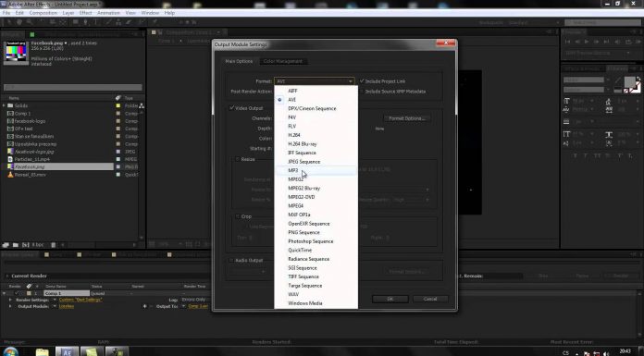644x356 pixels.
Task: Enable the Crop checkbox
Action: [x=238, y=216]
